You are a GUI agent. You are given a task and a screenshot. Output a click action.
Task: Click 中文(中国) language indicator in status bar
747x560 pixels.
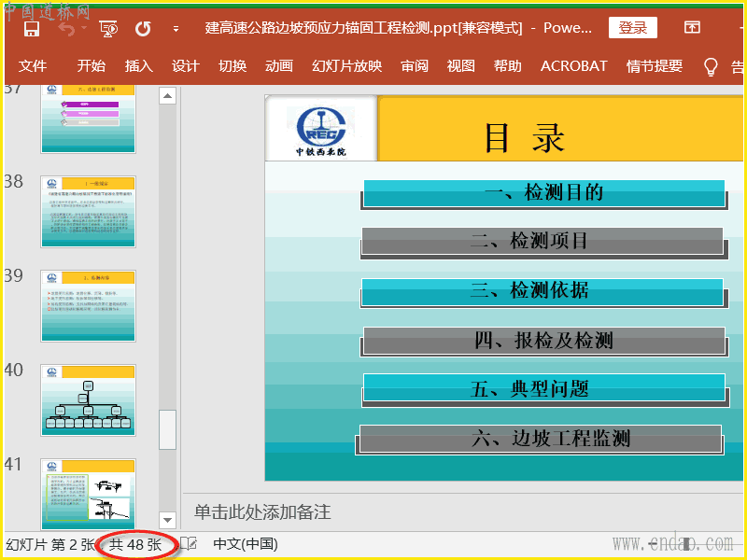pyautogui.click(x=246, y=544)
